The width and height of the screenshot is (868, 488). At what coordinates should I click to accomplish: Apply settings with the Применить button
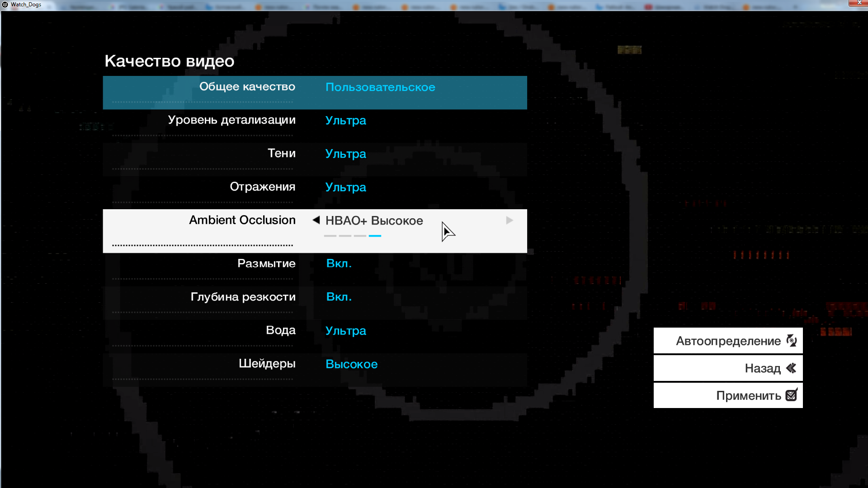coord(728,395)
